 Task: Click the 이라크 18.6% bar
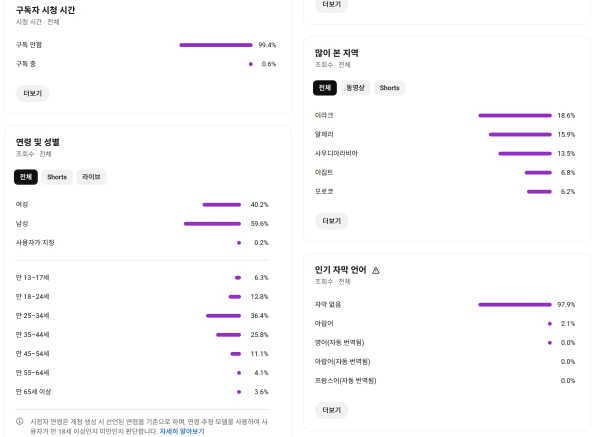point(515,115)
